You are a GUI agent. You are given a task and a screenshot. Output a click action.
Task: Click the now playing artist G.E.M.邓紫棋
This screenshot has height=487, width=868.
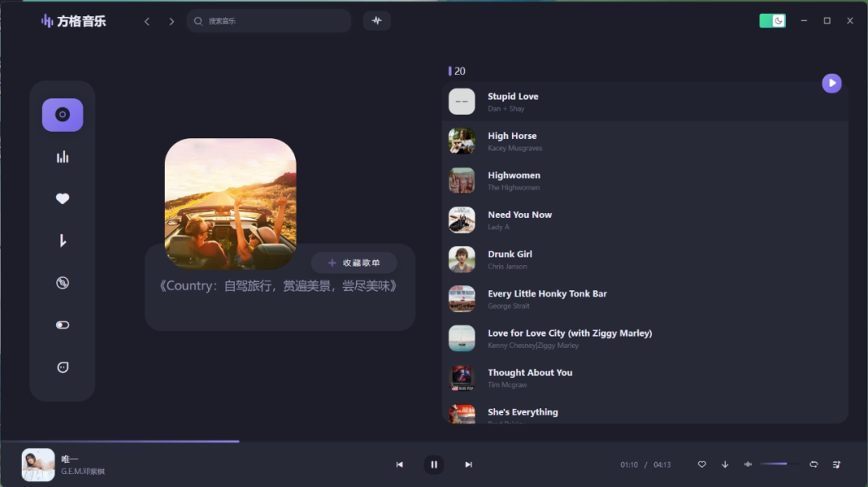point(83,472)
